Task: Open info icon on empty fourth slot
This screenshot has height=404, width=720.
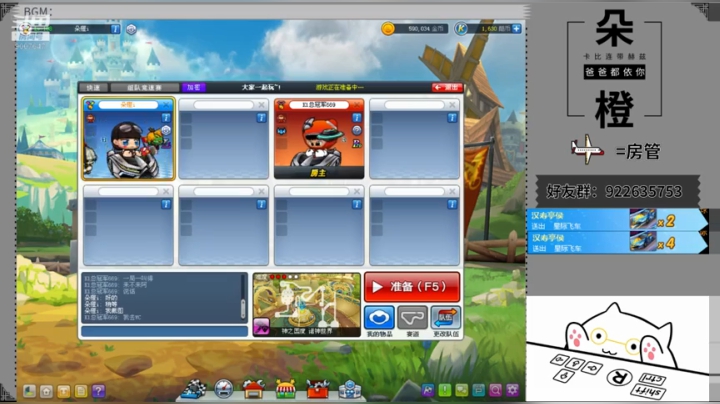Action: point(452,118)
